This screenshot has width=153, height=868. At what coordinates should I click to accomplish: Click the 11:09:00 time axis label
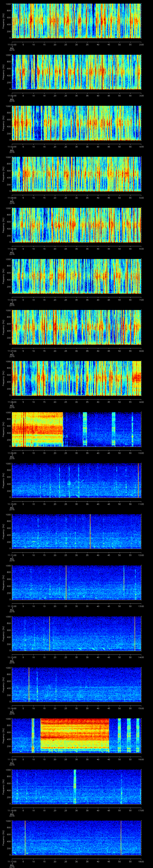[12, 453]
